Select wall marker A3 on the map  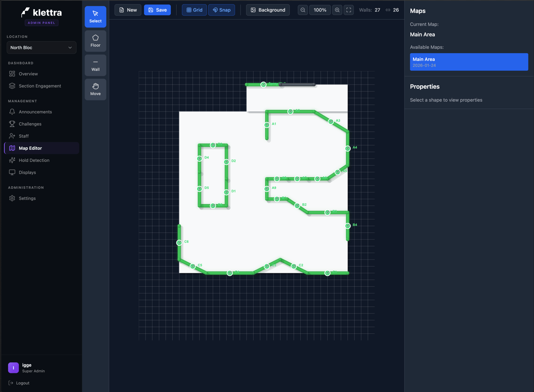(331, 121)
